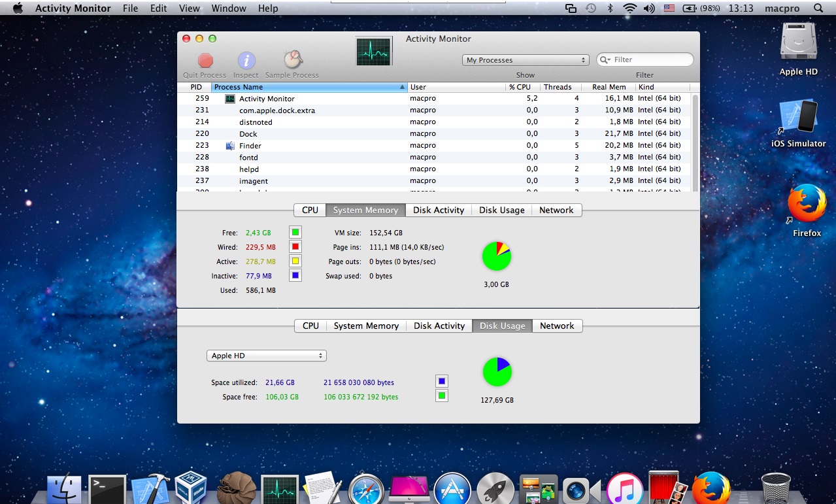Click Activity Monitor icon in the Dock
Viewport: 836px width, 504px height.
280,490
